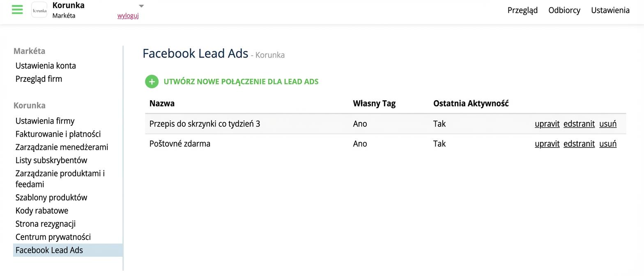Open Strona rezygnacji
This screenshot has height=276, width=644.
click(x=46, y=224)
